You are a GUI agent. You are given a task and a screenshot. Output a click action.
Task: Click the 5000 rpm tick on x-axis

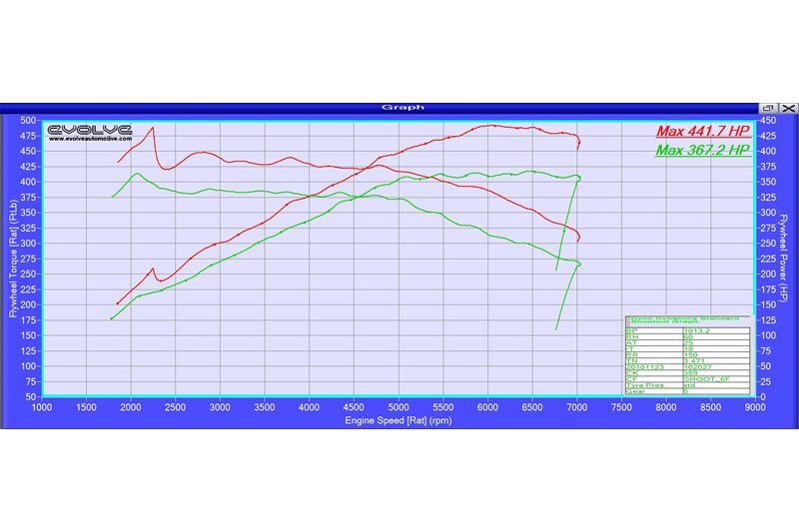pos(399,407)
